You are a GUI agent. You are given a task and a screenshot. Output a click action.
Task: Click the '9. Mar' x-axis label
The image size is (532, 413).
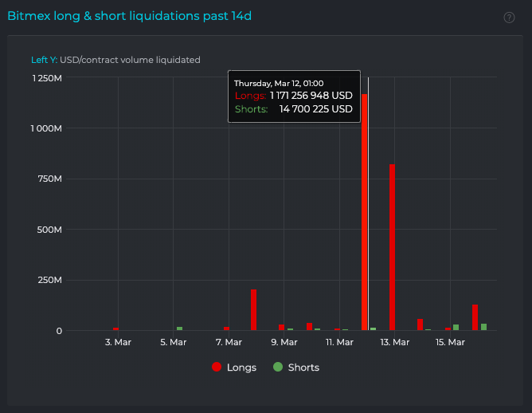[284, 342]
